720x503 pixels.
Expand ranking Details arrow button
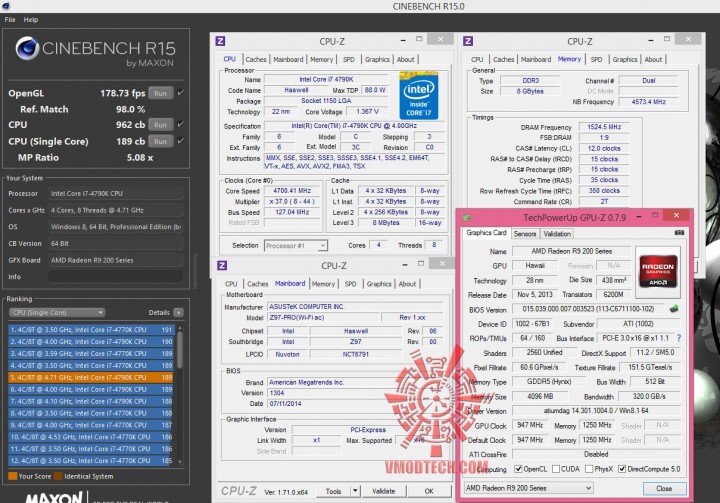point(178,312)
